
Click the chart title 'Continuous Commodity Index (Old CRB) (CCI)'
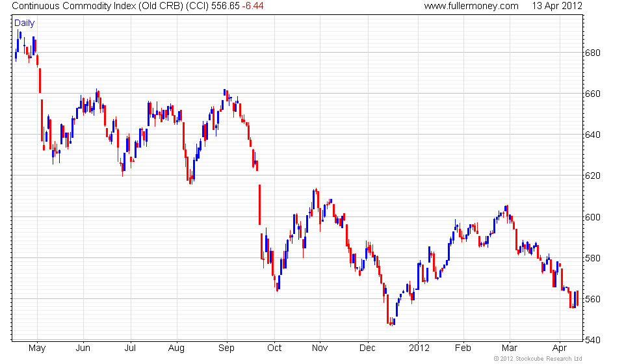click(x=110, y=6)
